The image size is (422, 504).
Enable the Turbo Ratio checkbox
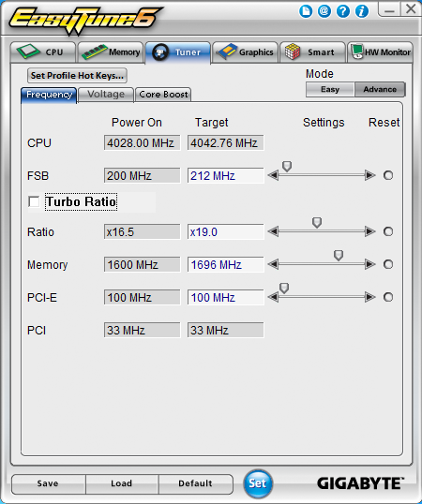click(34, 201)
